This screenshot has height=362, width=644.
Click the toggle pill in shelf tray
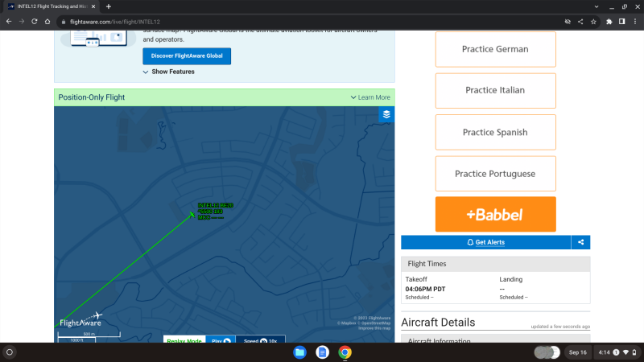point(547,352)
